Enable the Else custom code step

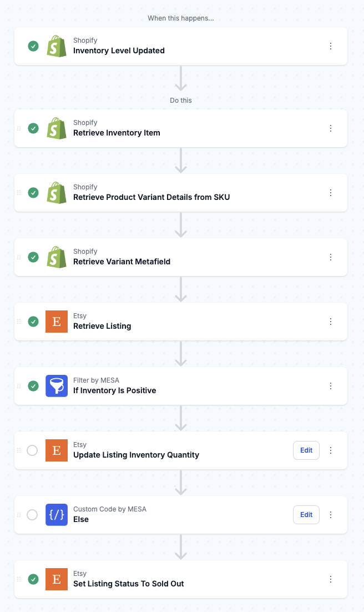32,515
